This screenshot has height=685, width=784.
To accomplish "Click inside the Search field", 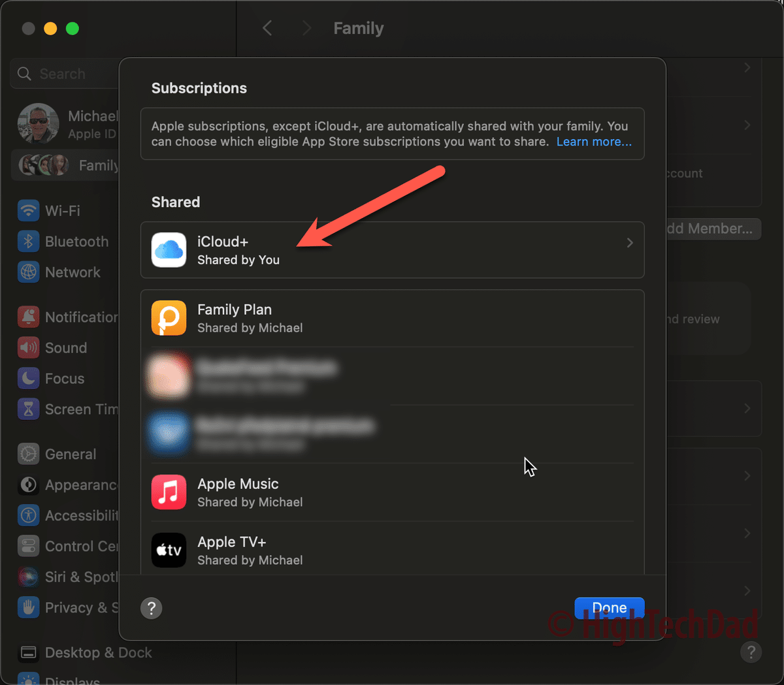I will point(65,74).
